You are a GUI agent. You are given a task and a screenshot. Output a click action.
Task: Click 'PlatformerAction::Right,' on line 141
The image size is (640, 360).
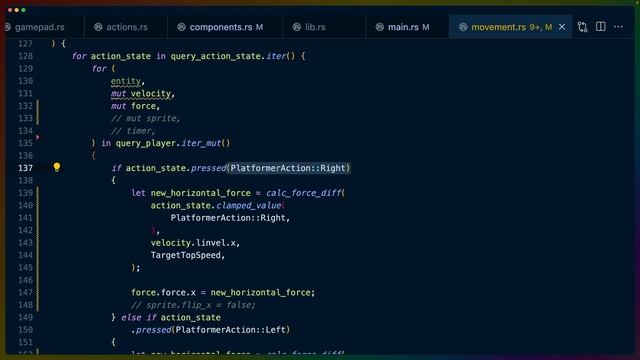point(230,218)
